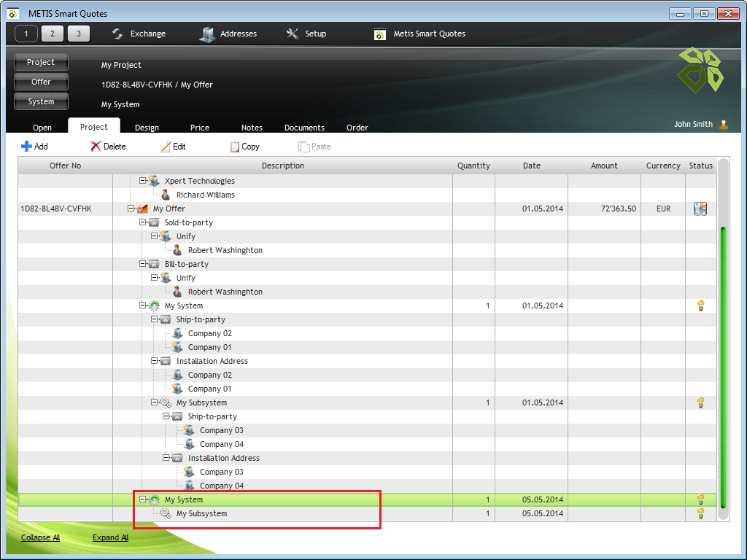Click the Offer button
747x560 pixels.
click(x=41, y=82)
